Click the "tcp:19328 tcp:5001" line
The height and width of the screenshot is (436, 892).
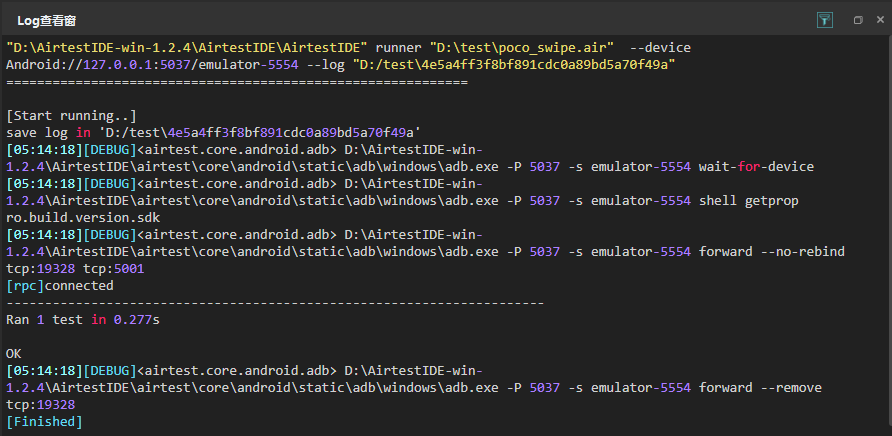75,269
